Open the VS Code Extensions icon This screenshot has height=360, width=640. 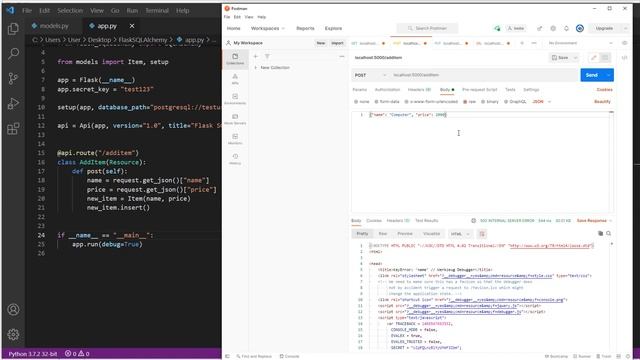pos(13,129)
